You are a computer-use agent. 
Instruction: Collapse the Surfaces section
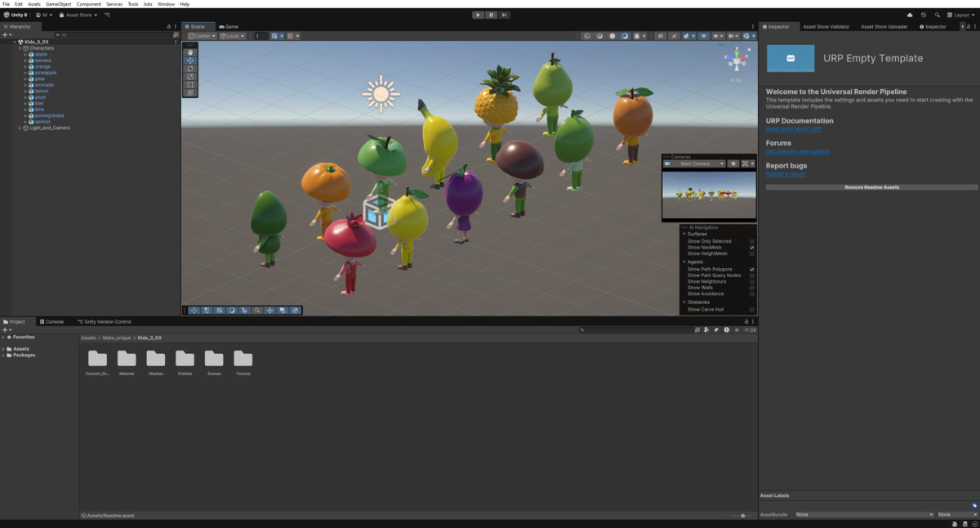coord(684,234)
